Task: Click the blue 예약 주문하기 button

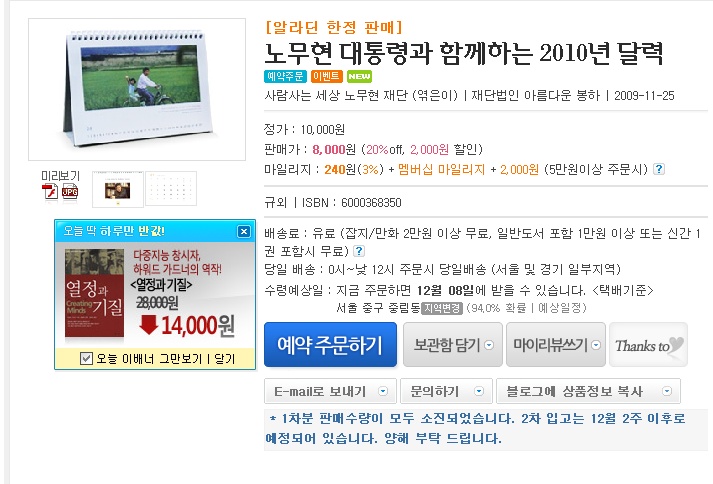Action: pos(330,345)
